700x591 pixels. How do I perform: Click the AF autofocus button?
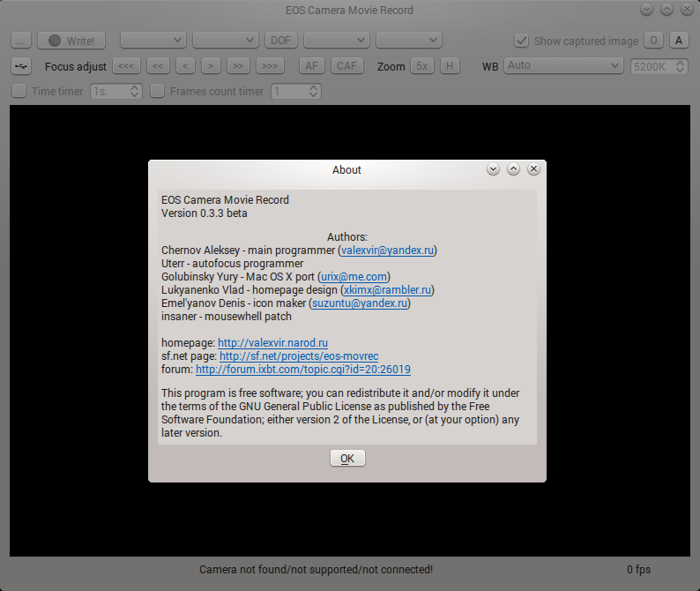[311, 66]
